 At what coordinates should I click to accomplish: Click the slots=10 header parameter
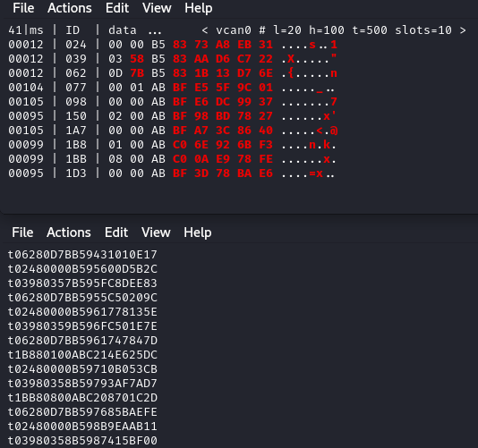[x=423, y=30]
